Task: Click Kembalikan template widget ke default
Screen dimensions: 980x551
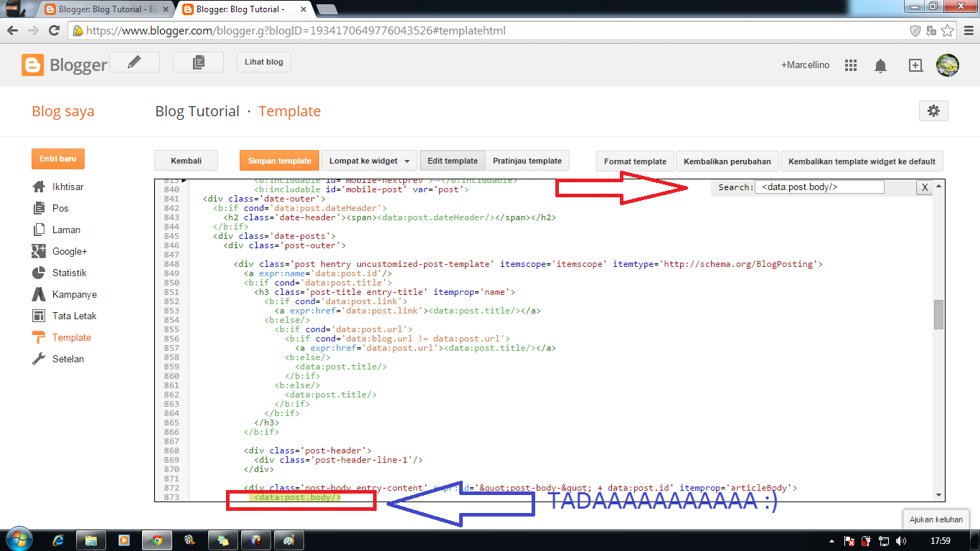Action: click(x=862, y=161)
